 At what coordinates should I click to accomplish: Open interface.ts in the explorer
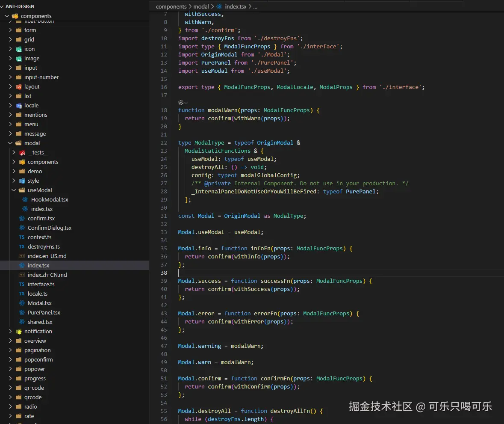41,285
